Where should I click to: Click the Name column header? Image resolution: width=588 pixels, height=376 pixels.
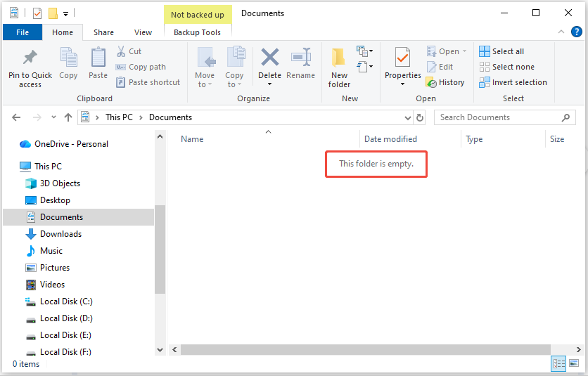point(192,139)
